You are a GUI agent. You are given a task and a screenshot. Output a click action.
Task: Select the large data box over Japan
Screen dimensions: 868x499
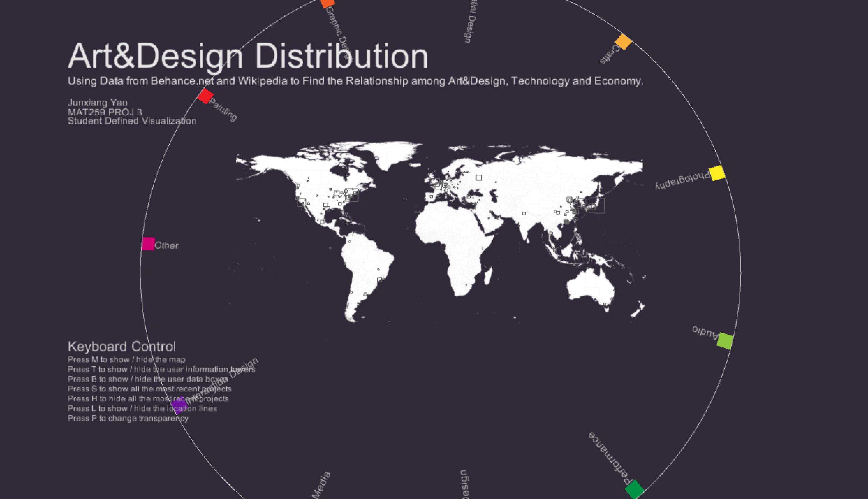(597, 205)
